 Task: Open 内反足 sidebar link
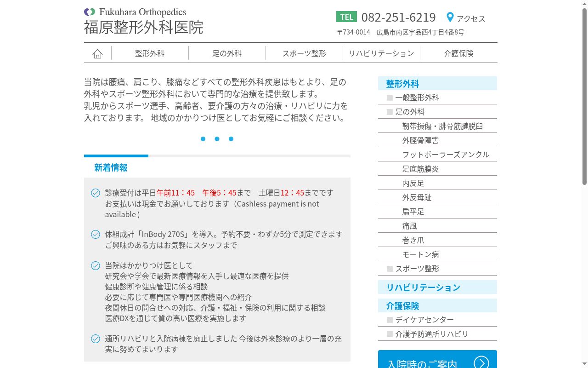[x=437, y=183]
